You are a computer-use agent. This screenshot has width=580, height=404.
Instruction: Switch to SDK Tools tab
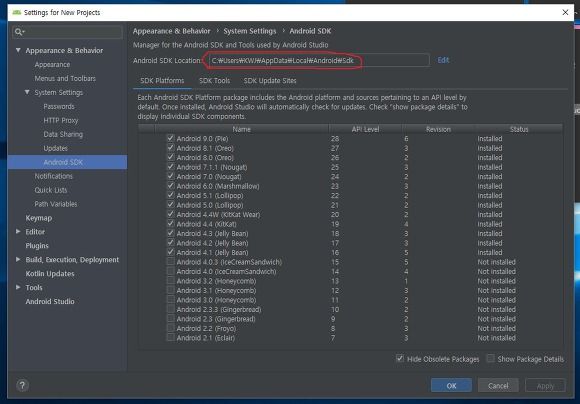pos(214,81)
